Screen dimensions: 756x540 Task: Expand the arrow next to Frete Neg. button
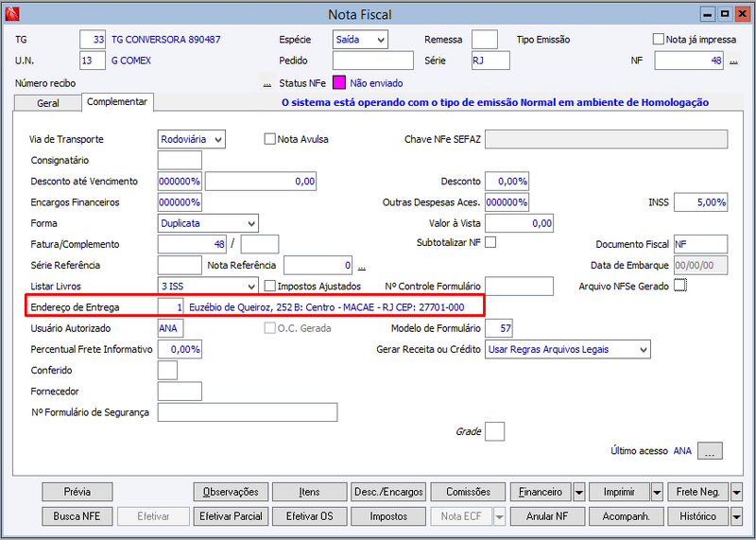(x=736, y=492)
